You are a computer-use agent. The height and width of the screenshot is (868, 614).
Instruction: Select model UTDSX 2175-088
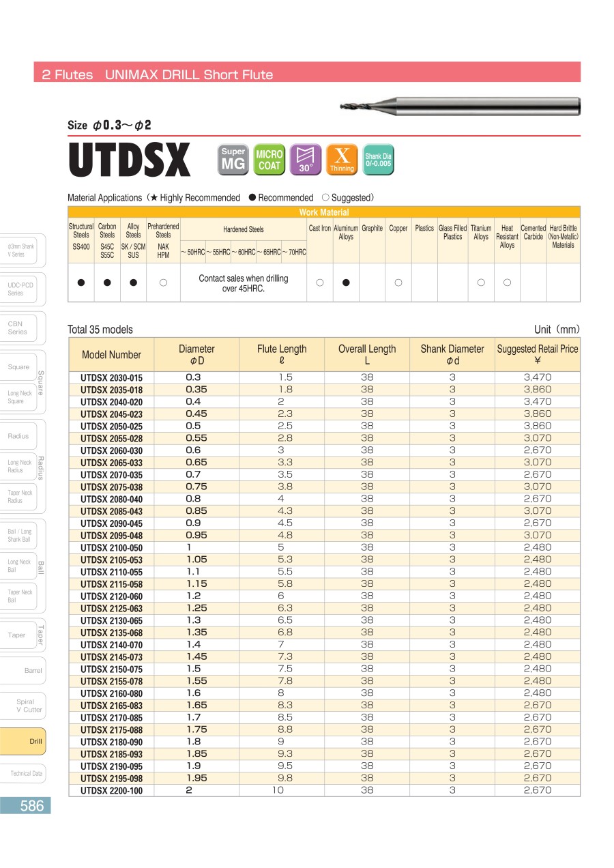(x=112, y=730)
